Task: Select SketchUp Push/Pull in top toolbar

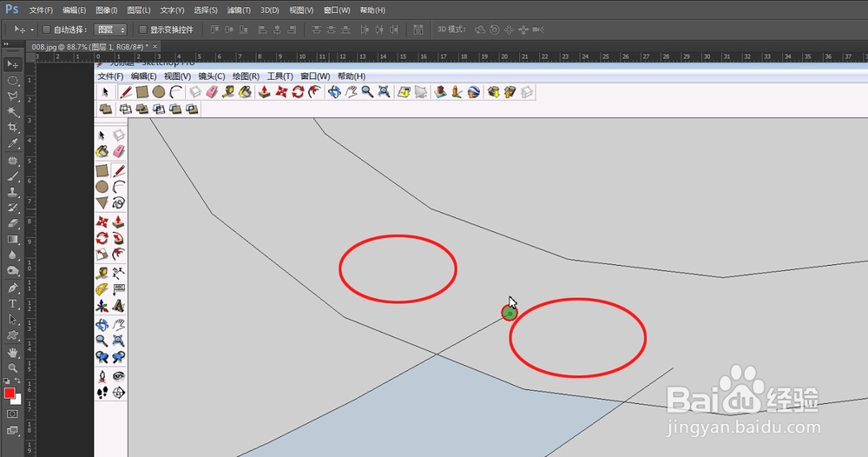Action: 264,92
